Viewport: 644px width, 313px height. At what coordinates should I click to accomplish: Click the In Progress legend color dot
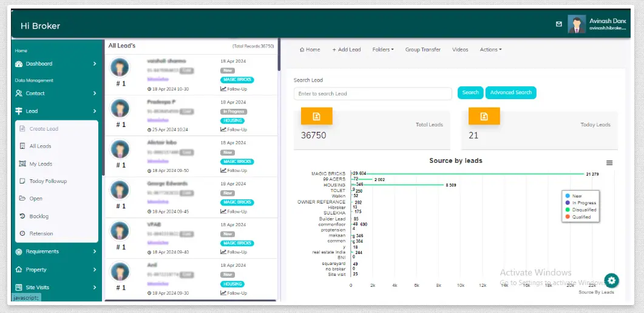(x=568, y=203)
